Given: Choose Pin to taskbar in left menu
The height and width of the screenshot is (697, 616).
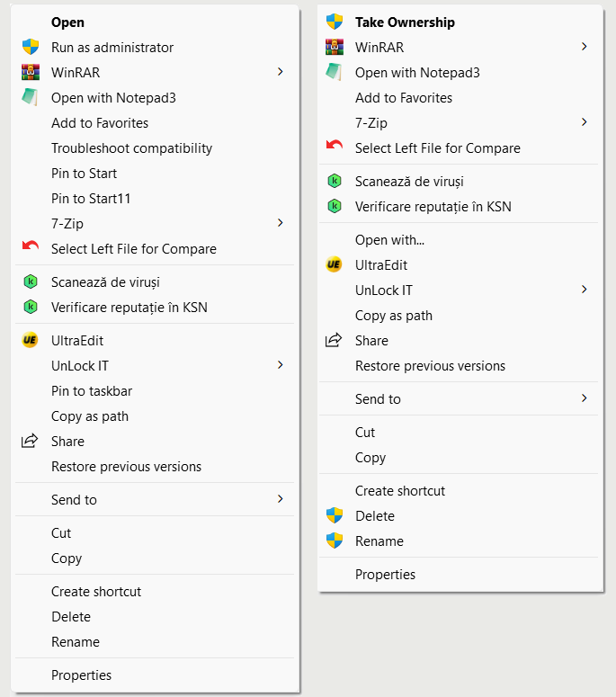Looking at the screenshot, I should tap(92, 390).
